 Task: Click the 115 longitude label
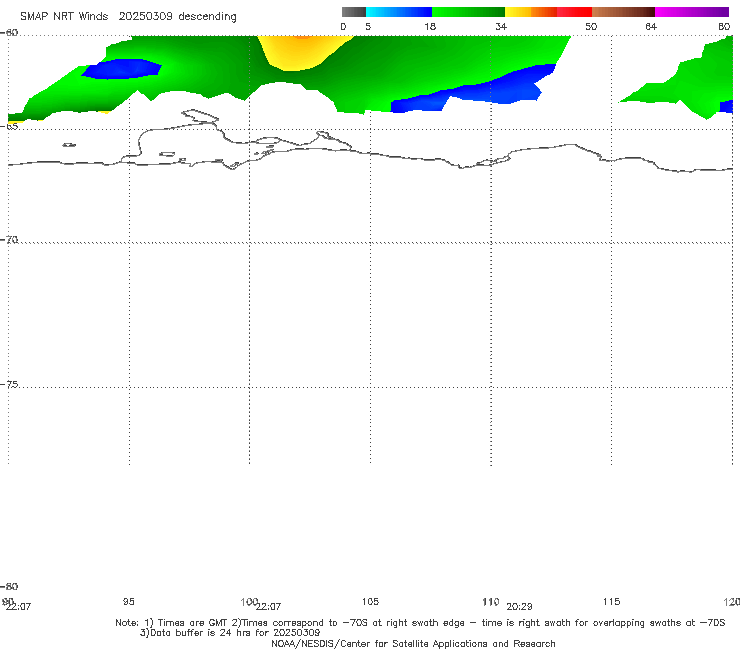pos(612,601)
